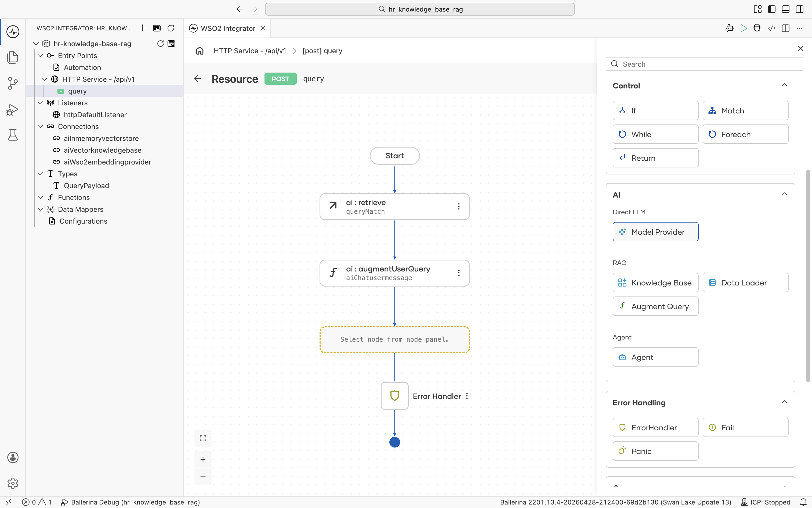Open the Accounts icon in activity bar
The image size is (812, 508).
13,457
